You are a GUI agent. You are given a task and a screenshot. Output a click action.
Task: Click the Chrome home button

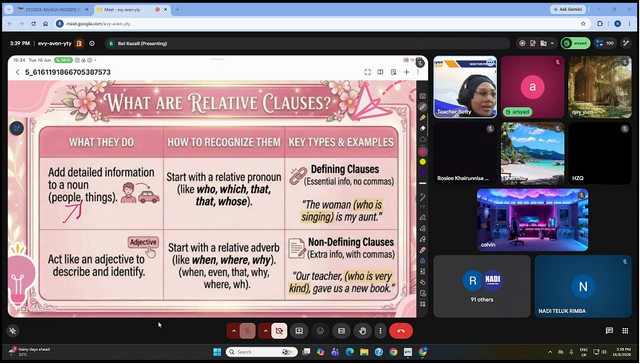pos(45,24)
